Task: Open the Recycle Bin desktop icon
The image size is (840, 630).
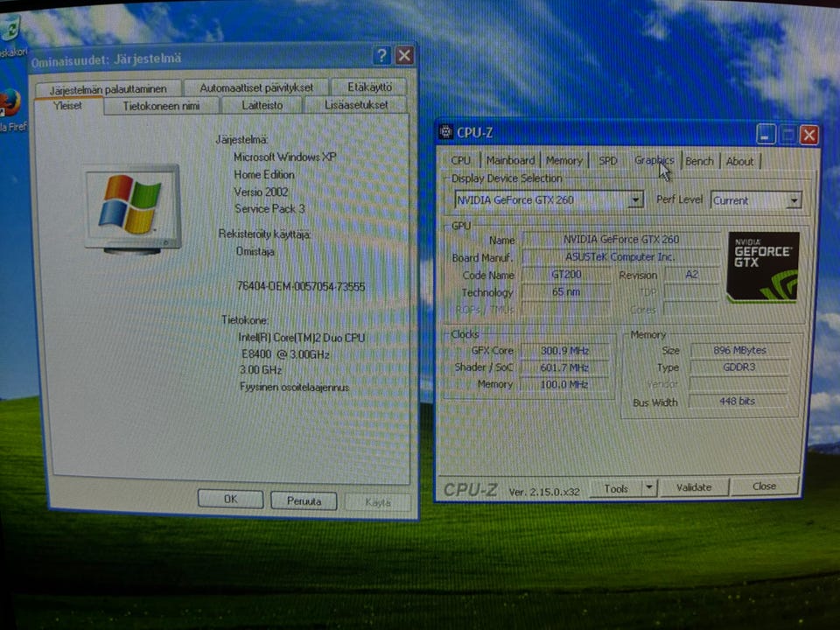Action: tap(10, 37)
